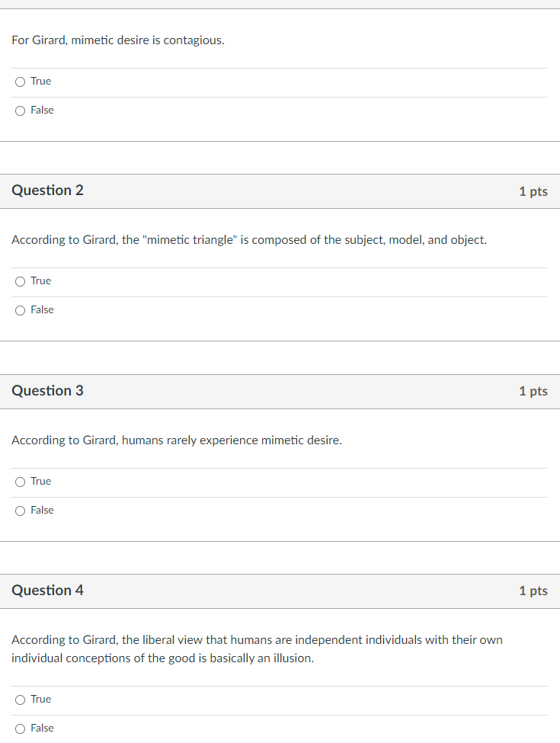560x743 pixels.
Task: Select False for Question 4 liberal view
Action: click(21, 728)
